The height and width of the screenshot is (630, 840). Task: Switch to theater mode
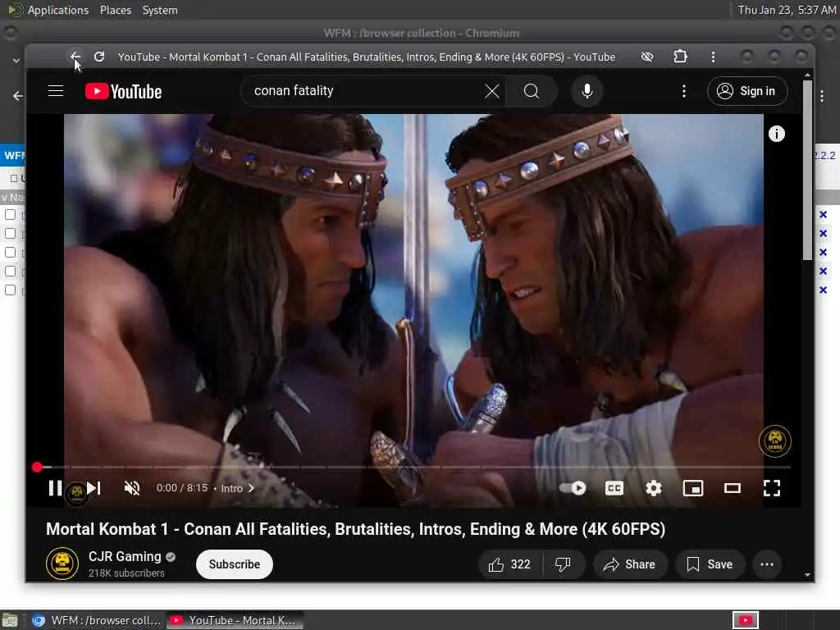click(733, 488)
